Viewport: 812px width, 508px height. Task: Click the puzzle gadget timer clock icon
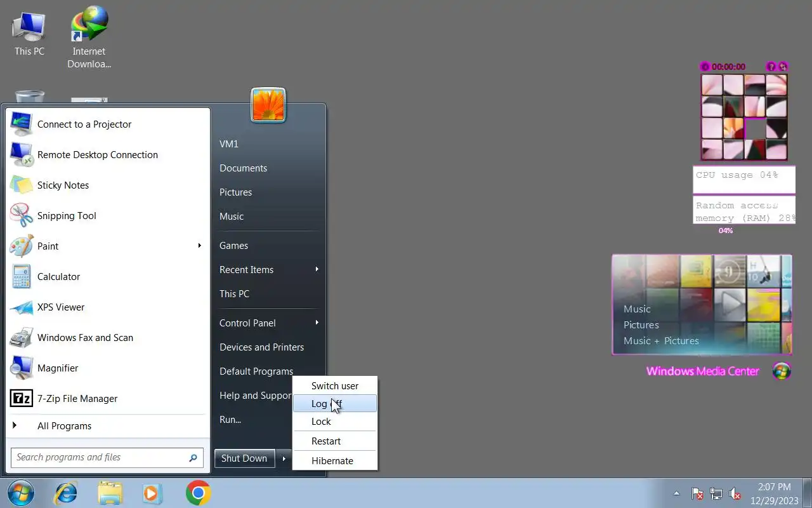704,67
